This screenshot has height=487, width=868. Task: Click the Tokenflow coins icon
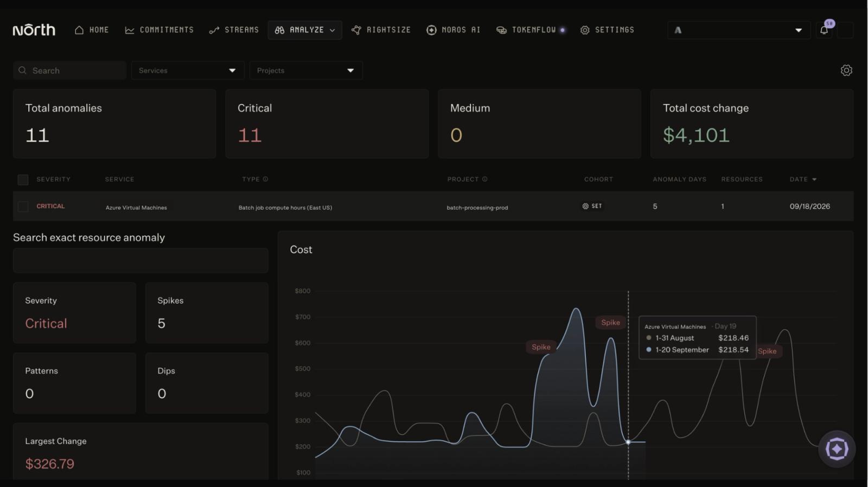click(501, 30)
